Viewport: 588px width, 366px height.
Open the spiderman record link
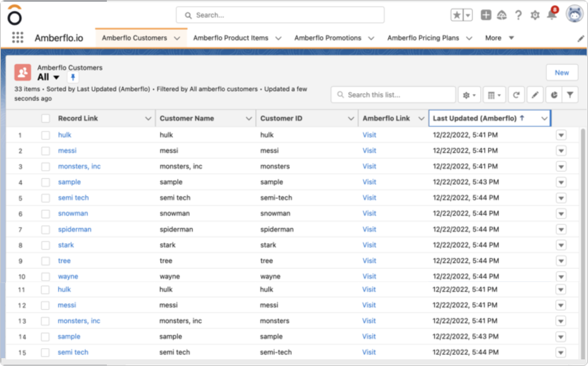[75, 229]
